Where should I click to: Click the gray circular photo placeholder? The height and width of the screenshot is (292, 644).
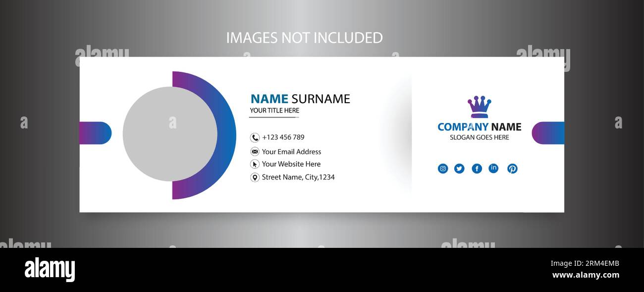[170, 134]
